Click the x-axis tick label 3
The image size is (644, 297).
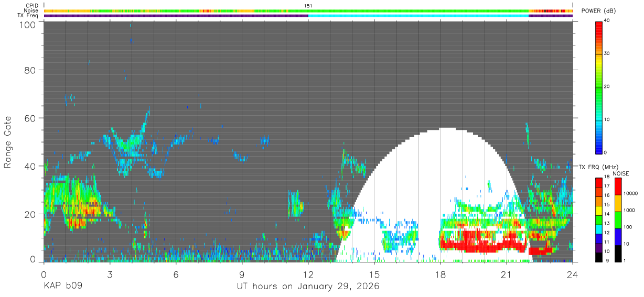(110, 274)
